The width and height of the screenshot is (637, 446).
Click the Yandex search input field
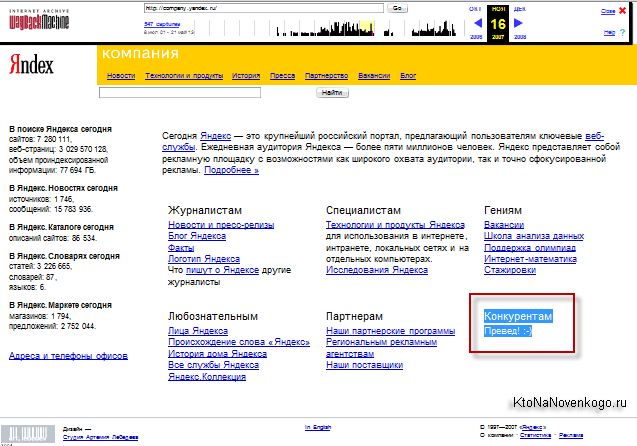pos(180,92)
